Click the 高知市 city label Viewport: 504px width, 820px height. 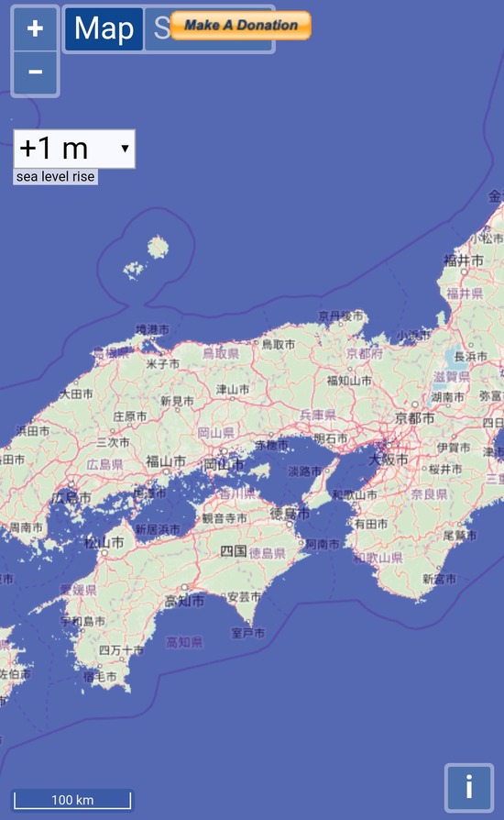185,601
